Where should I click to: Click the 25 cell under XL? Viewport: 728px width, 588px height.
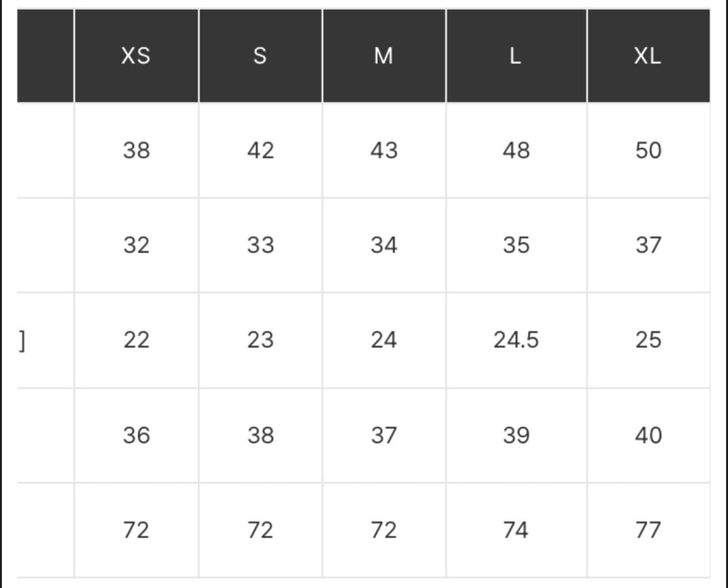(x=648, y=340)
